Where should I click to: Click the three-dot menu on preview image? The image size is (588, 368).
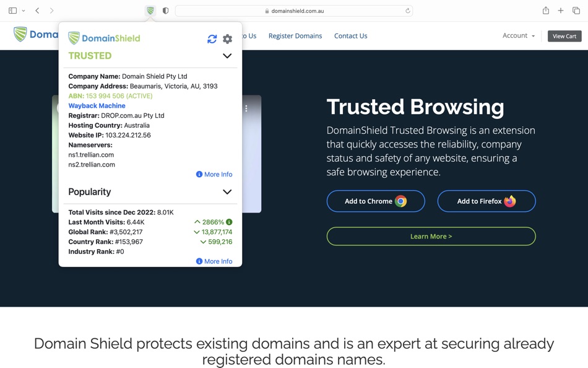coord(246,108)
